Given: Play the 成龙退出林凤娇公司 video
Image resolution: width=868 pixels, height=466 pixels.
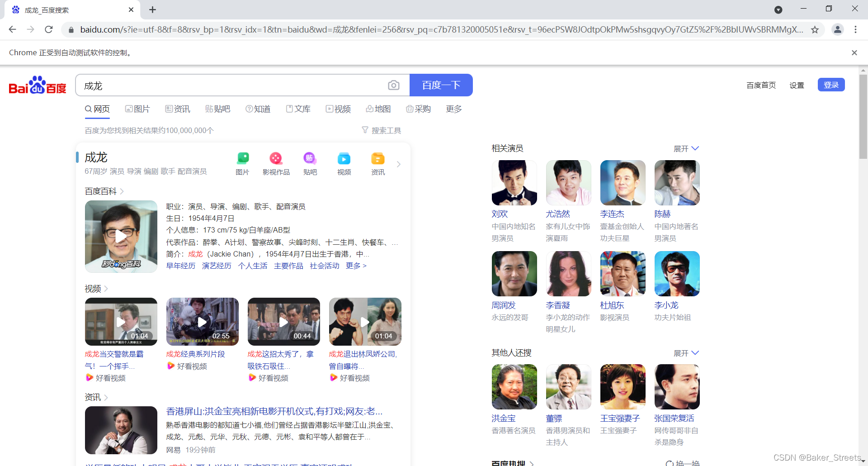Looking at the screenshot, I should (365, 322).
